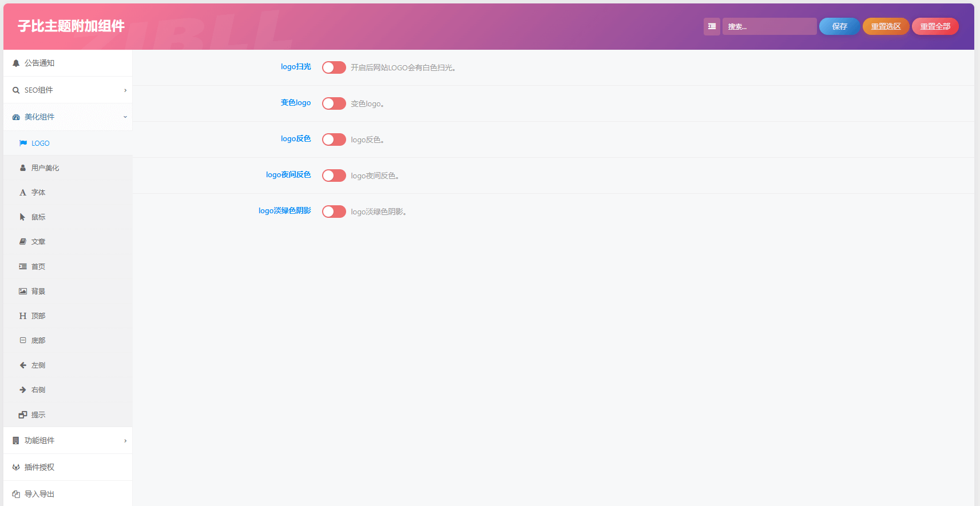
Task: Expand the 功能组件 chevron arrow
Action: point(125,441)
